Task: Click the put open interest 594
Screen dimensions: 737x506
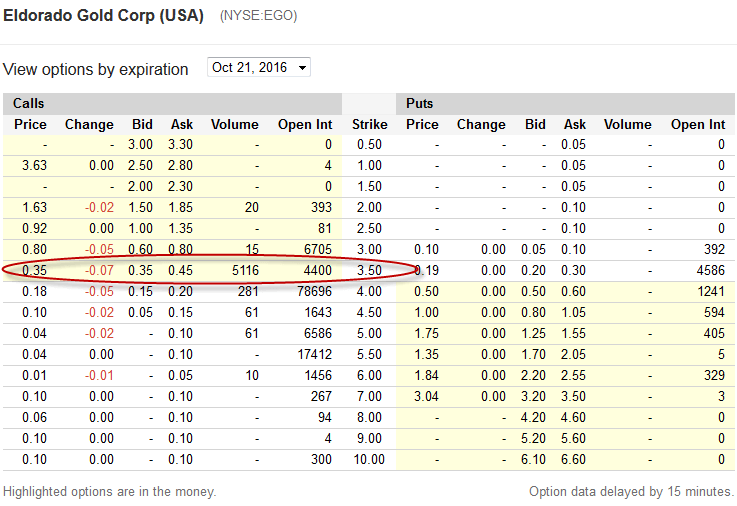Action: (x=714, y=313)
